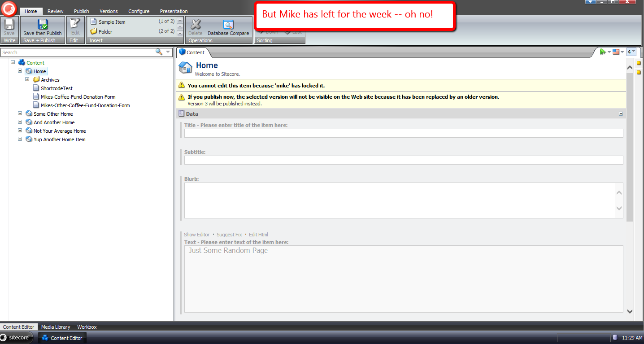Image resolution: width=644 pixels, height=344 pixels.
Task: Open the language flag selector
Action: [618, 52]
